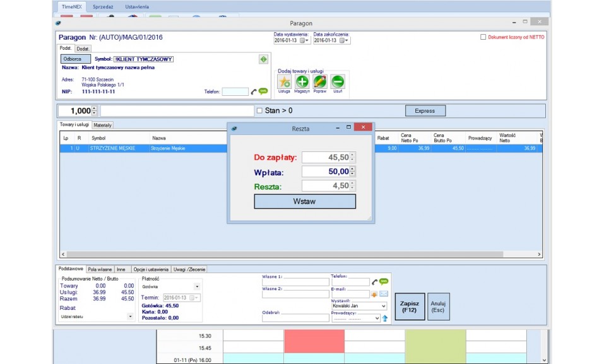Enable 'Dokument liczony od NETTO' checkbox
604x364 pixels.
click(x=483, y=37)
